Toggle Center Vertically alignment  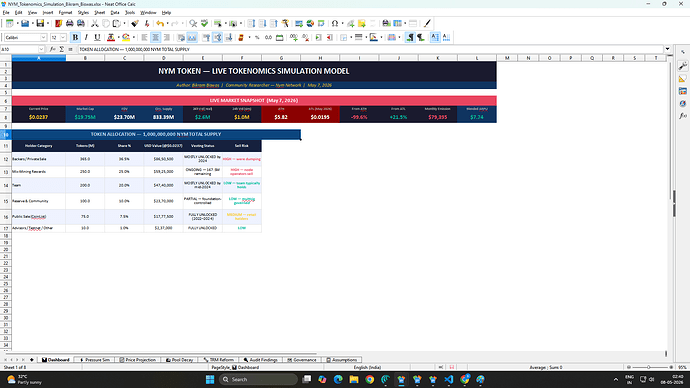pyautogui.click(x=217, y=37)
